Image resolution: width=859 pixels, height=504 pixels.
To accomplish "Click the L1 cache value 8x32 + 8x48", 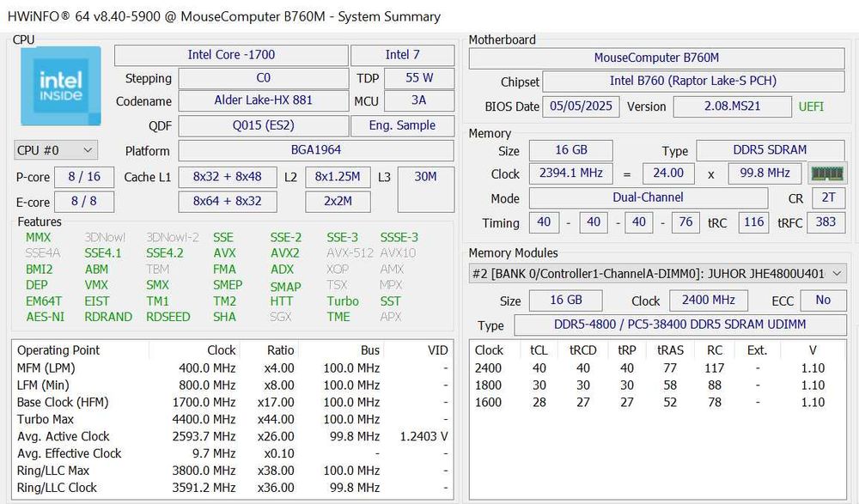I will coord(228,177).
